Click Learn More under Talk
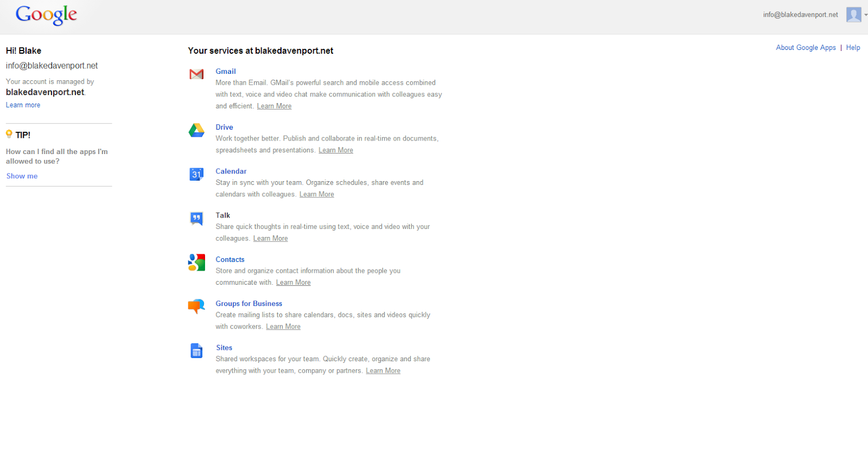Viewport: 868px width, 467px height. click(271, 239)
